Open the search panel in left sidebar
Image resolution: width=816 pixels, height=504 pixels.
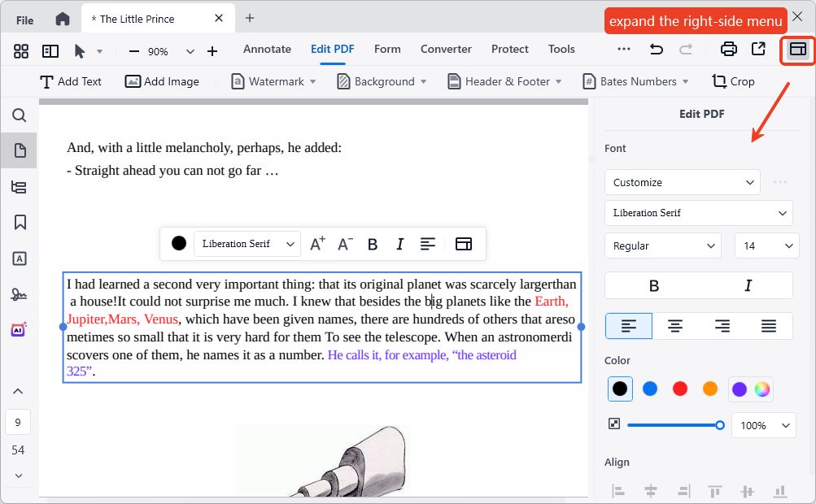pos(19,115)
